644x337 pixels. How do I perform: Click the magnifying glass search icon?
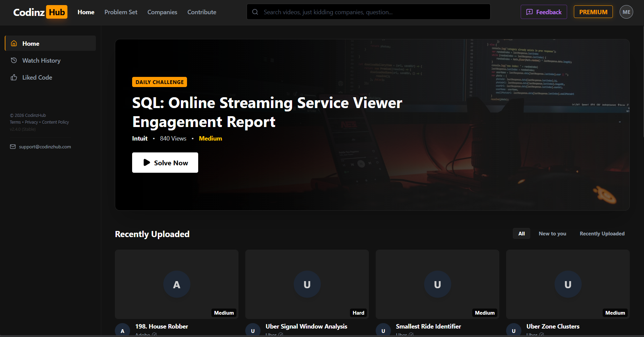(x=255, y=12)
